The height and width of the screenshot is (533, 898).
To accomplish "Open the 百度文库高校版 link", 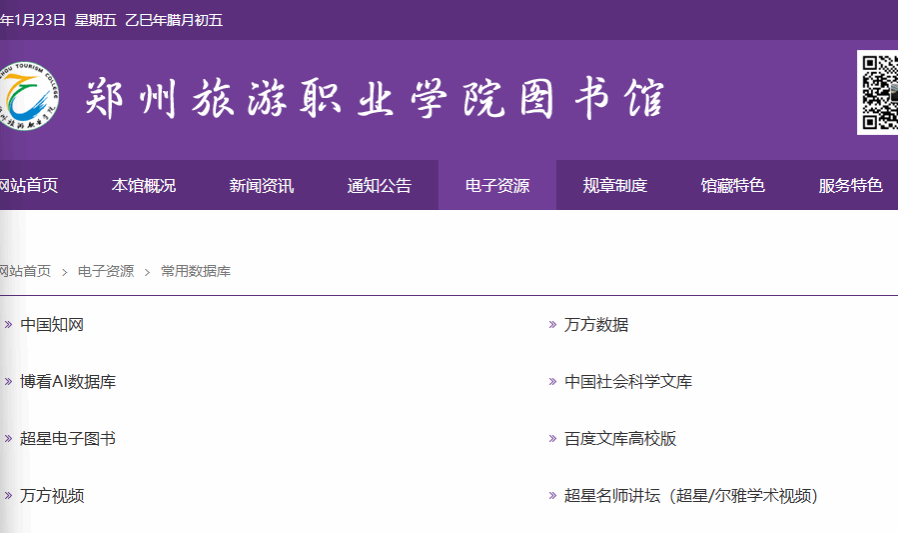I will [620, 439].
